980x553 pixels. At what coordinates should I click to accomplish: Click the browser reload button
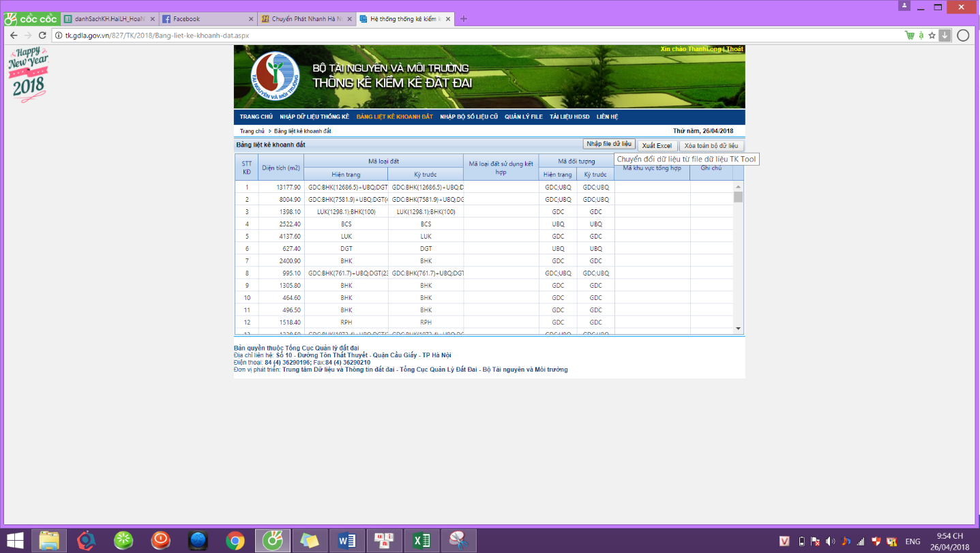click(42, 35)
